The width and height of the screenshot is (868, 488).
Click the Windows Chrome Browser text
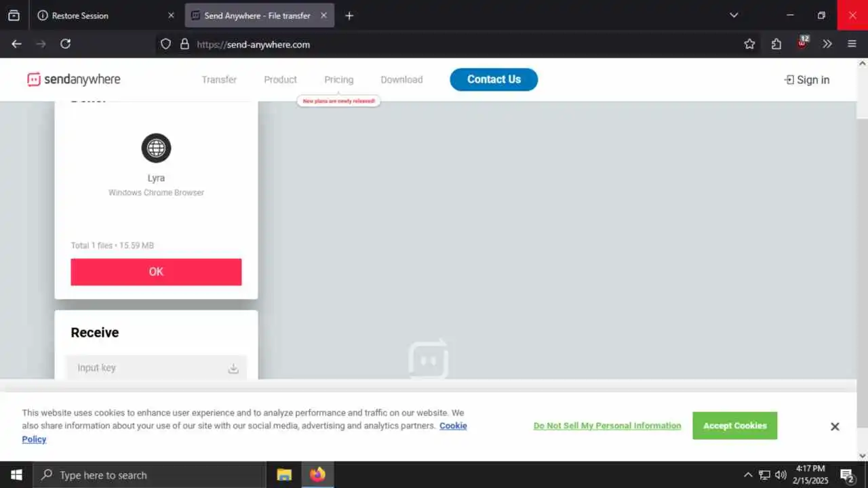[x=156, y=192]
